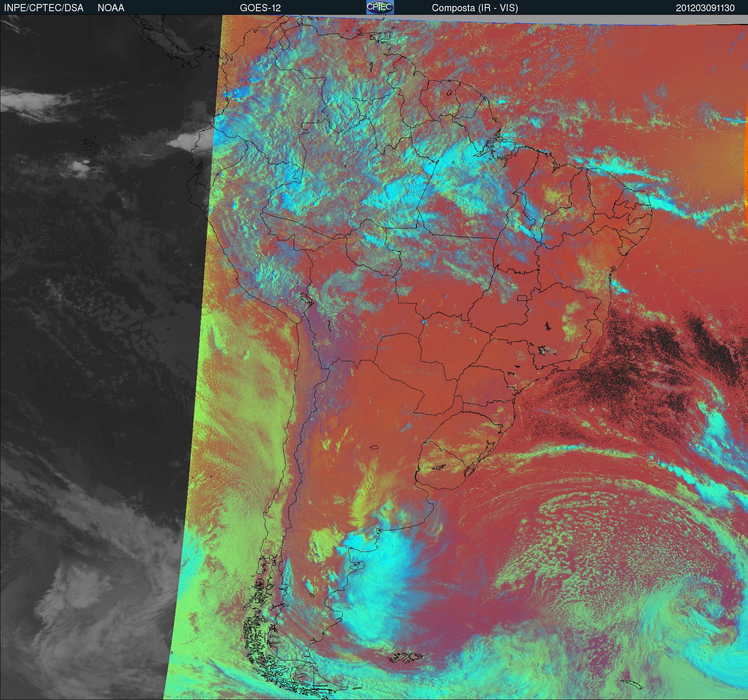
Task: Click the CPTEC logo in the header
Action: click(380, 7)
